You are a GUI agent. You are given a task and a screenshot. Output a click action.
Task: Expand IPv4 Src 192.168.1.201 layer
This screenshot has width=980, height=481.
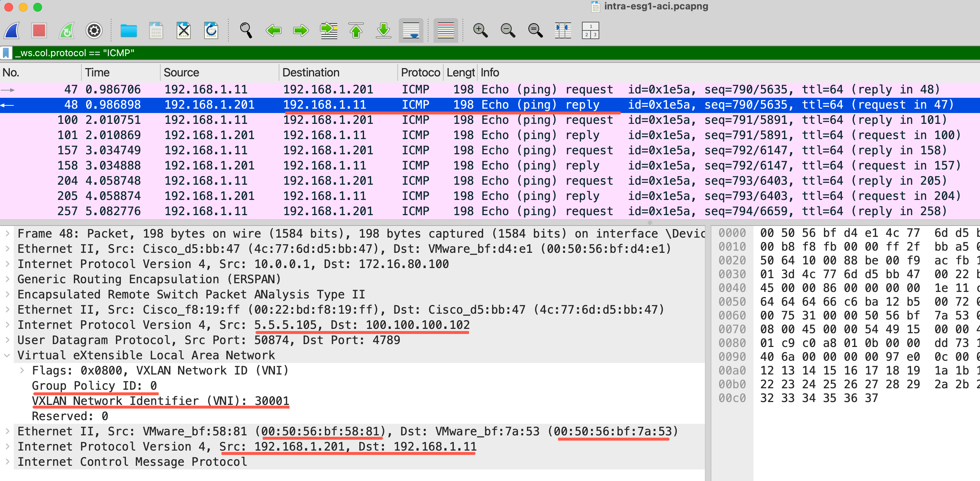[7, 447]
